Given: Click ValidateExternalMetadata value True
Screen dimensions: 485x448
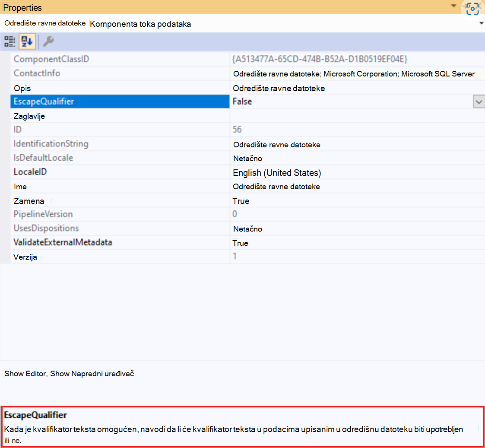Looking at the screenshot, I should [x=240, y=243].
